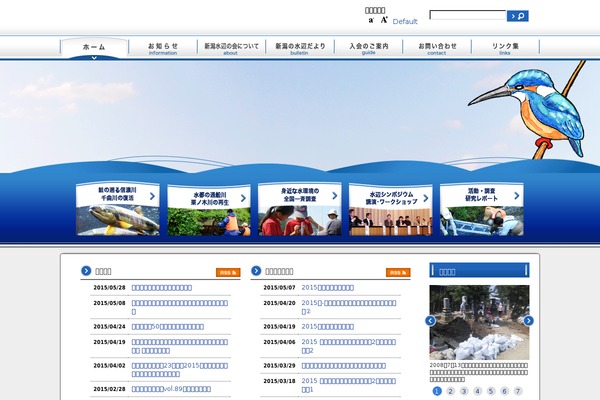This screenshot has width=600, height=400.
Task: Select slideshow page 1 dot
Action: pyautogui.click(x=437, y=391)
